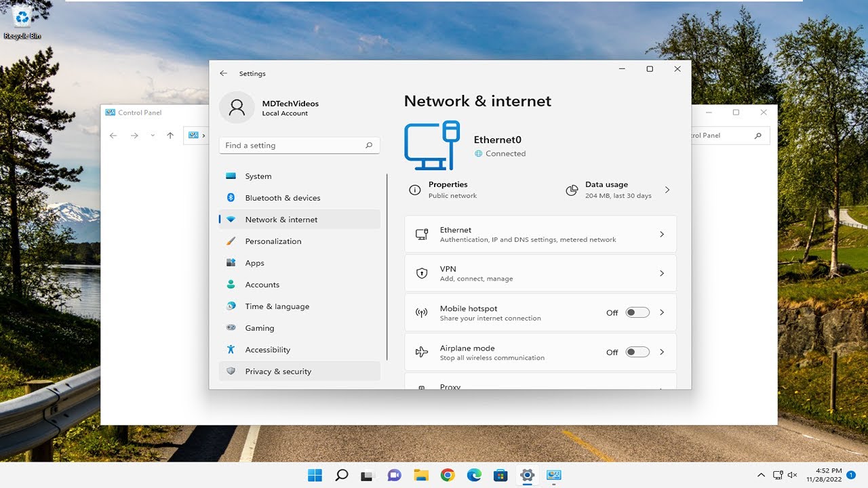Click the Control Panel forward arrow
This screenshot has width=868, height=488.
point(134,136)
